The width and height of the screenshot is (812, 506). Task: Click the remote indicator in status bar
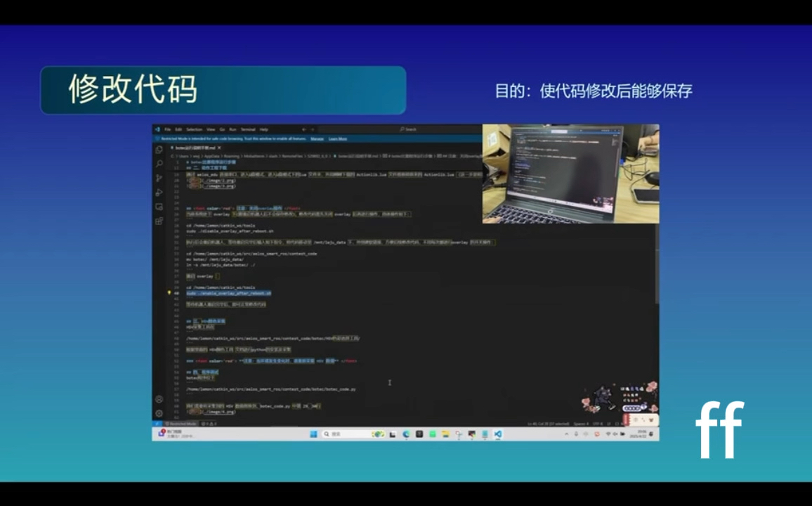click(157, 424)
